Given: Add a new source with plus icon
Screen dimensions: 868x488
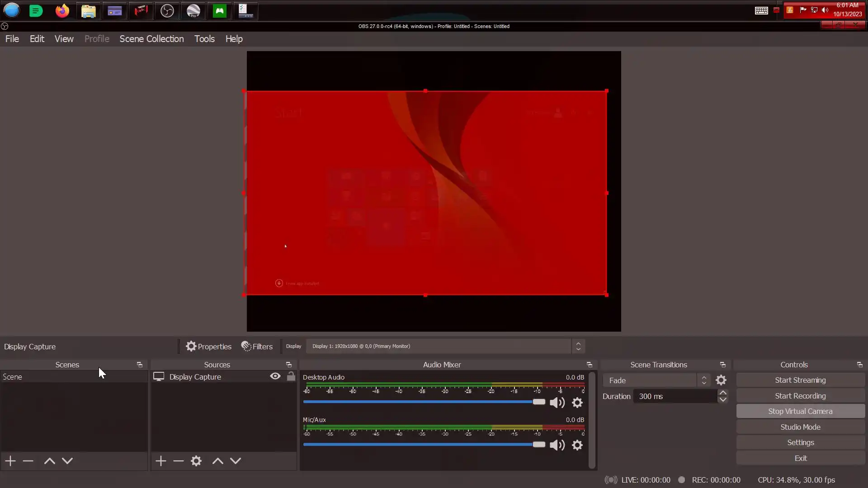Looking at the screenshot, I should (160, 461).
